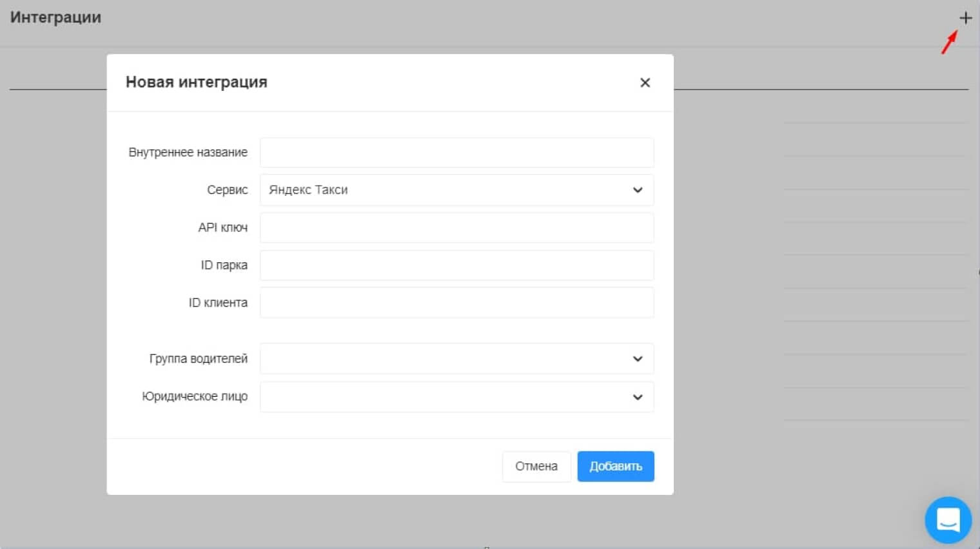Click the chevron arrow in Сервис field
The height and width of the screenshot is (549, 980).
tap(638, 190)
